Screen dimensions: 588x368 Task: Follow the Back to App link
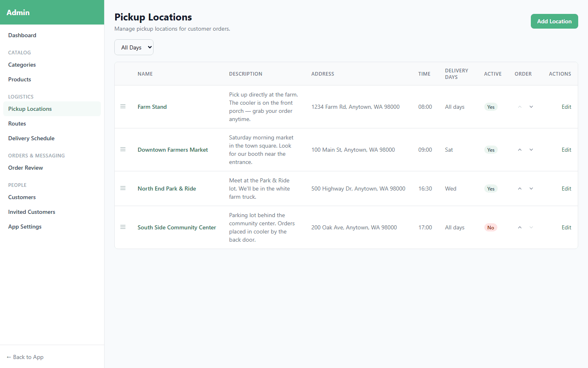[24, 357]
